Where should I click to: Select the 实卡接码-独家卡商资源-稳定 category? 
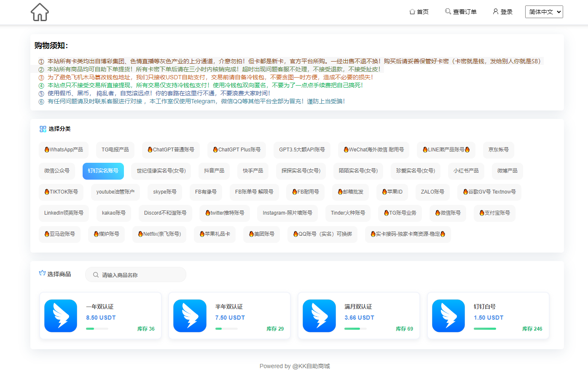(408, 234)
